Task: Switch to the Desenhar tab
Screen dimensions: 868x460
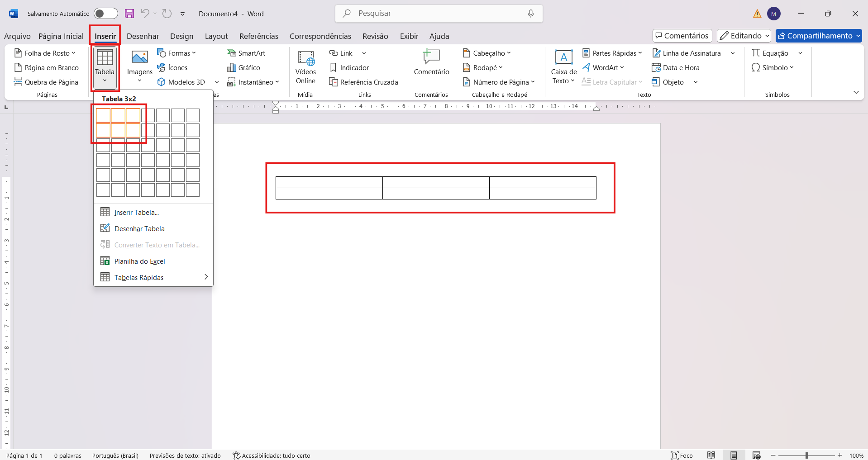Action: 143,36
